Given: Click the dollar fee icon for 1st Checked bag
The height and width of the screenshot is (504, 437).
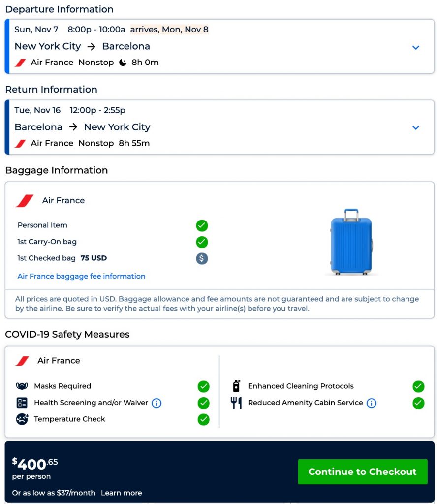Looking at the screenshot, I should click(202, 258).
